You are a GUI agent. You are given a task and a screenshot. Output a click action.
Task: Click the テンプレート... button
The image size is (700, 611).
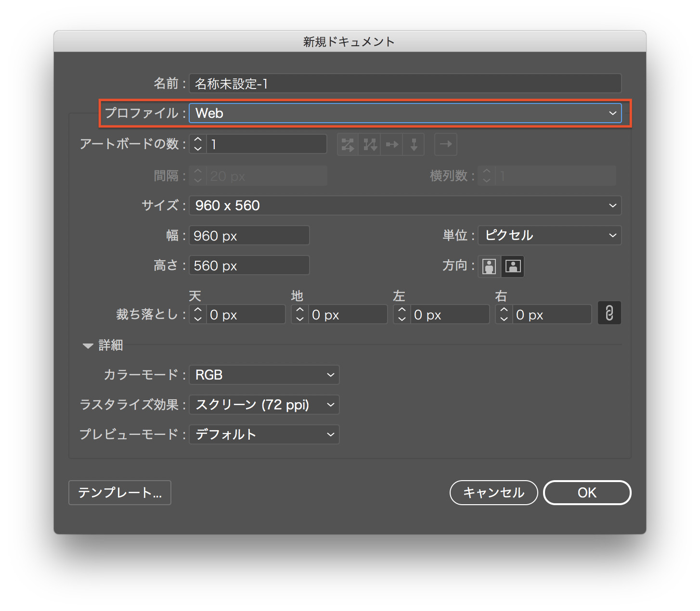click(120, 493)
